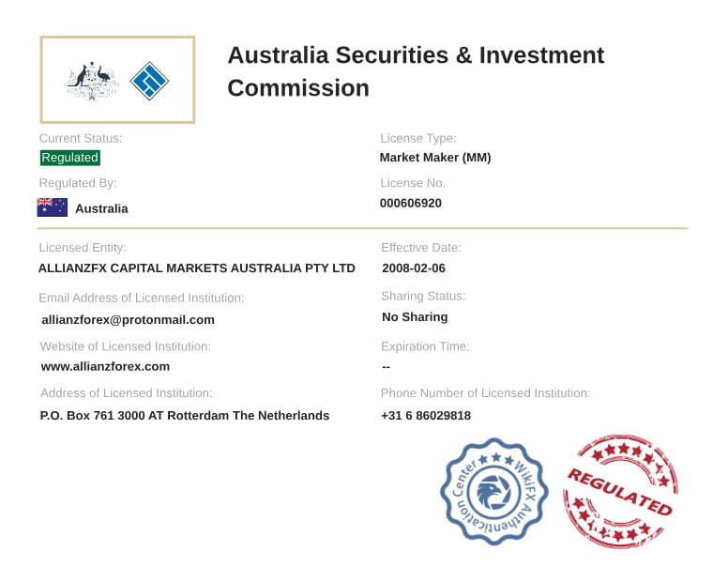The image size is (728, 582).
Task: Click the red REGULATED stamp
Action: tap(621, 492)
